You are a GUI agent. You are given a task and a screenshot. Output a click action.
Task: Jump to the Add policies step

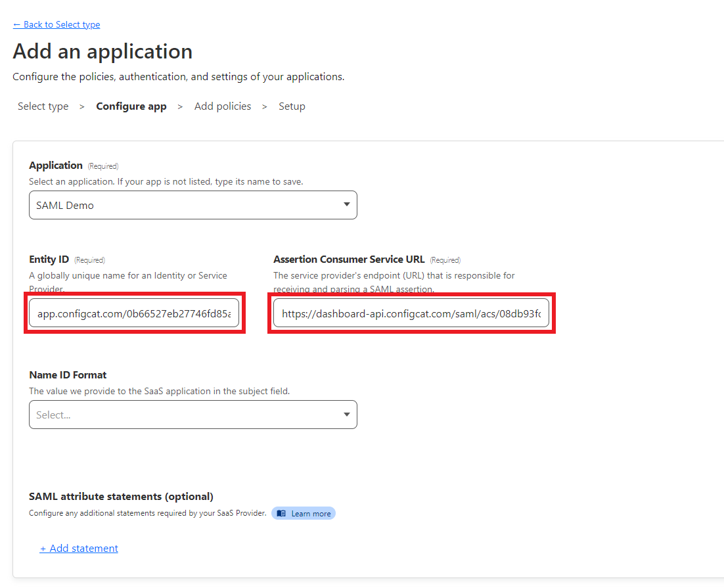tap(222, 106)
